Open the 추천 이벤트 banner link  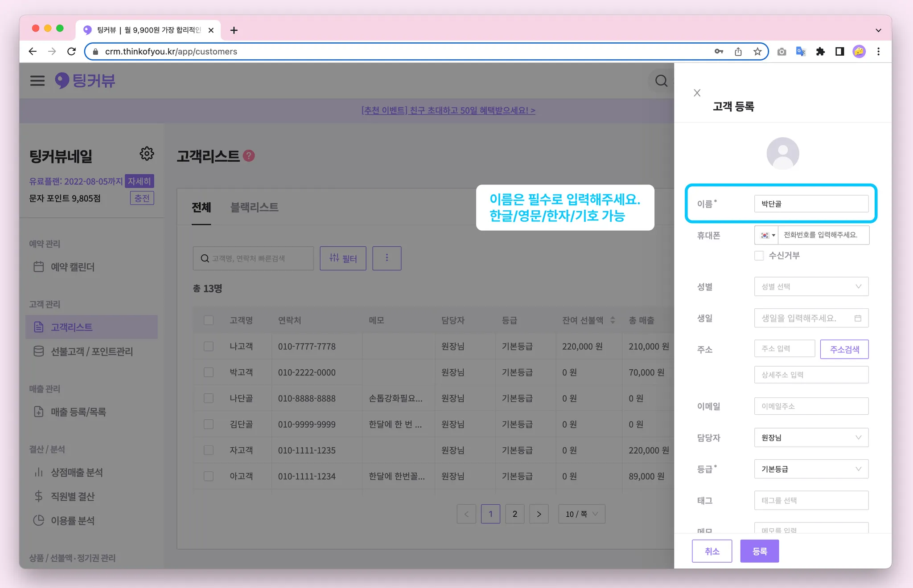pos(448,110)
